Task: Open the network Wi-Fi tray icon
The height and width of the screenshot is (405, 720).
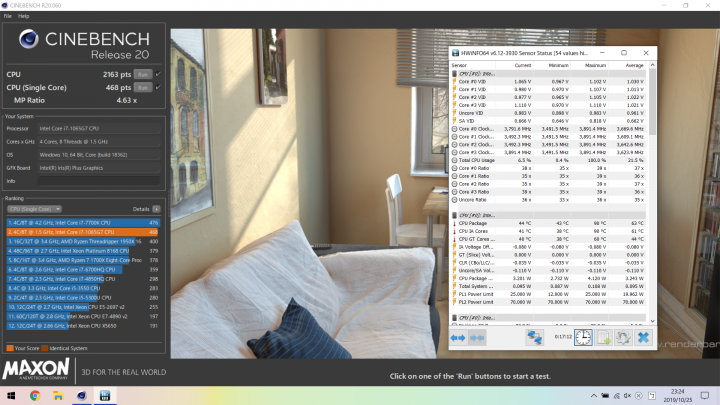Action: pyautogui.click(x=617, y=396)
